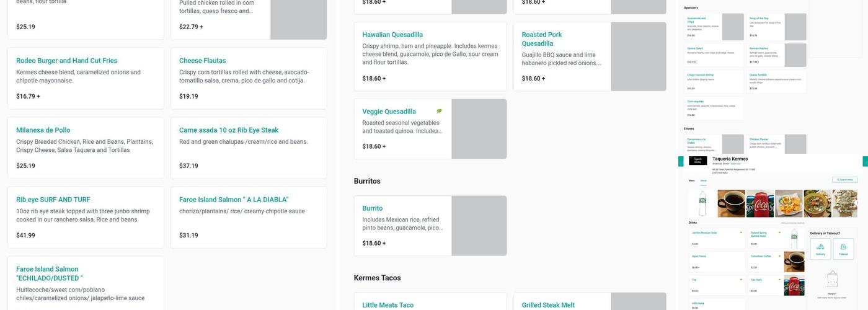Click the Coca-Cola can photo in the carousel
The width and height of the screenshot is (868, 310).
pos(759,203)
